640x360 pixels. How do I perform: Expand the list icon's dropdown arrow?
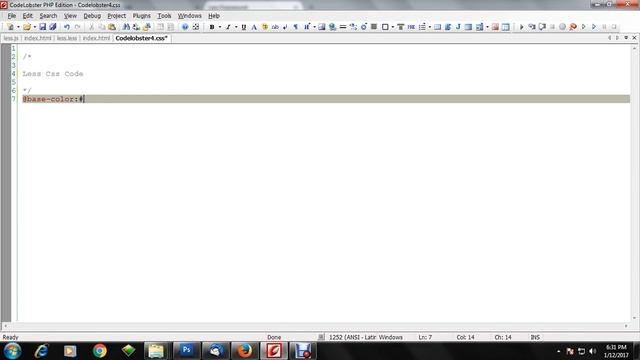[x=430, y=27]
